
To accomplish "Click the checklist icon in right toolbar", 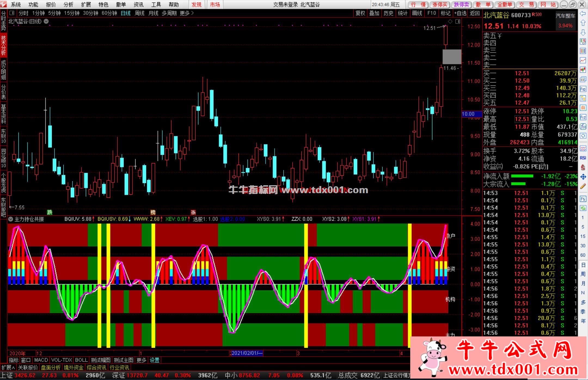I will [x=583, y=41].
